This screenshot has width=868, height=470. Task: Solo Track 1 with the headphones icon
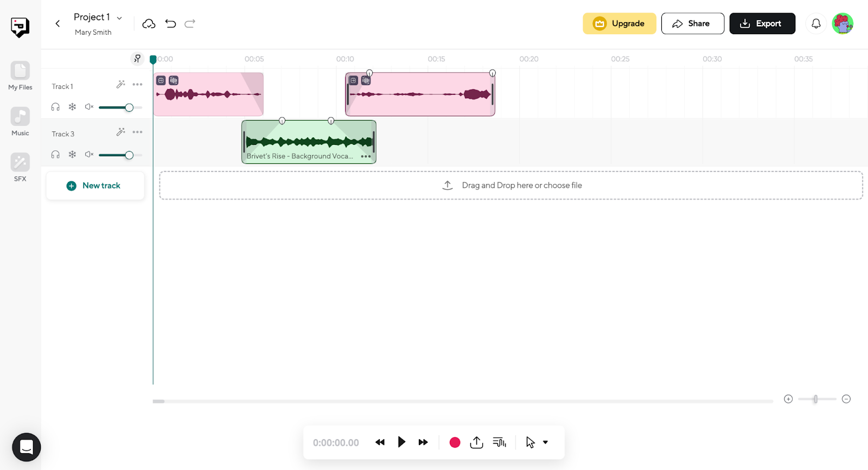[55, 107]
